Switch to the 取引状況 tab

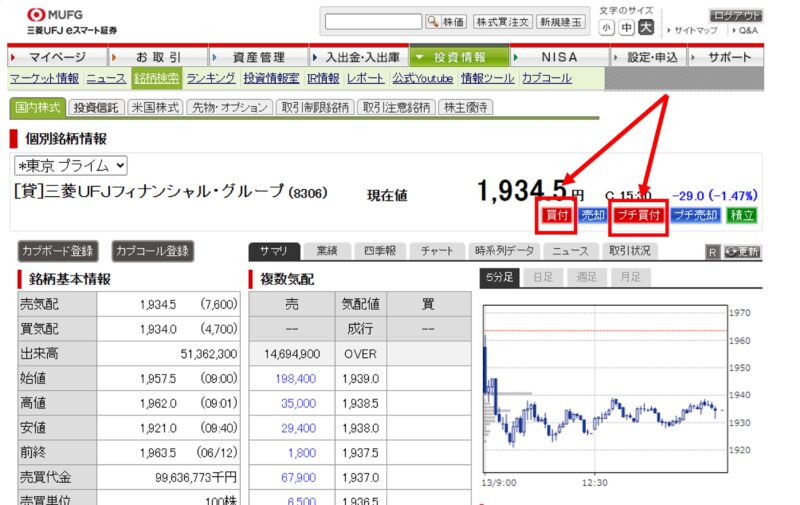(x=630, y=251)
